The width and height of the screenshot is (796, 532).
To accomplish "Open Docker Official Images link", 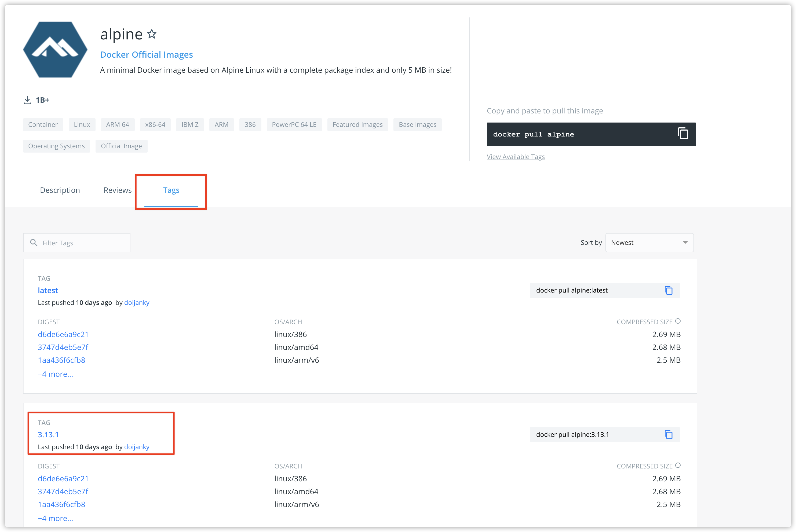I will click(146, 55).
